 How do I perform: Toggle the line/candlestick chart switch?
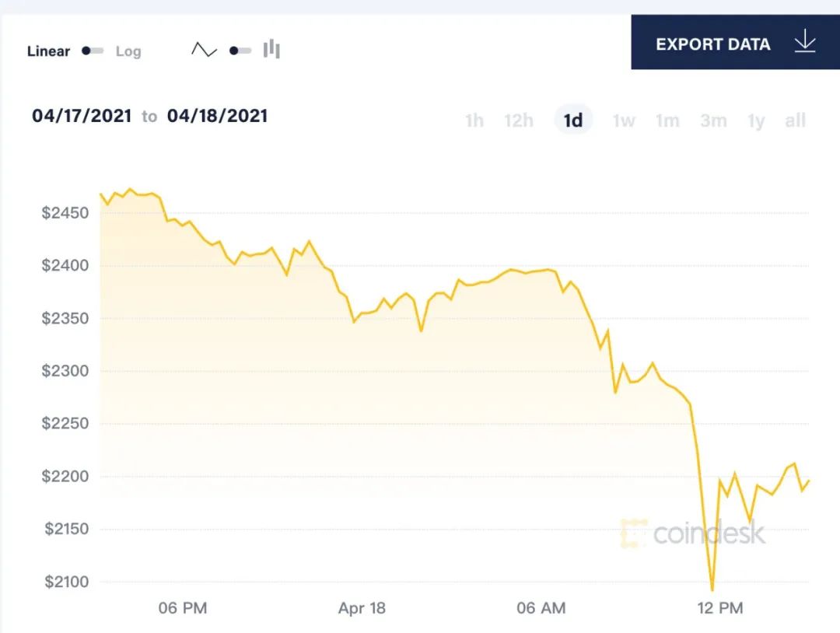tap(240, 51)
